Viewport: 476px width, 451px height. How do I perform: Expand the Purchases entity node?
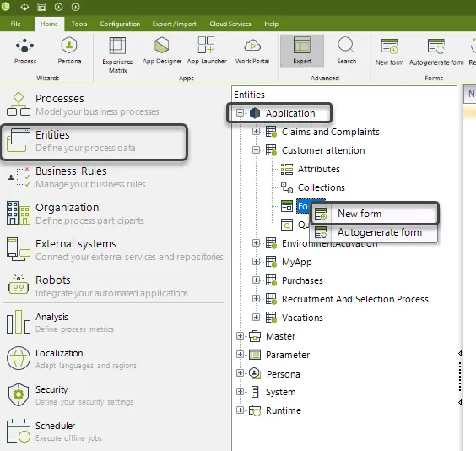tap(256, 280)
